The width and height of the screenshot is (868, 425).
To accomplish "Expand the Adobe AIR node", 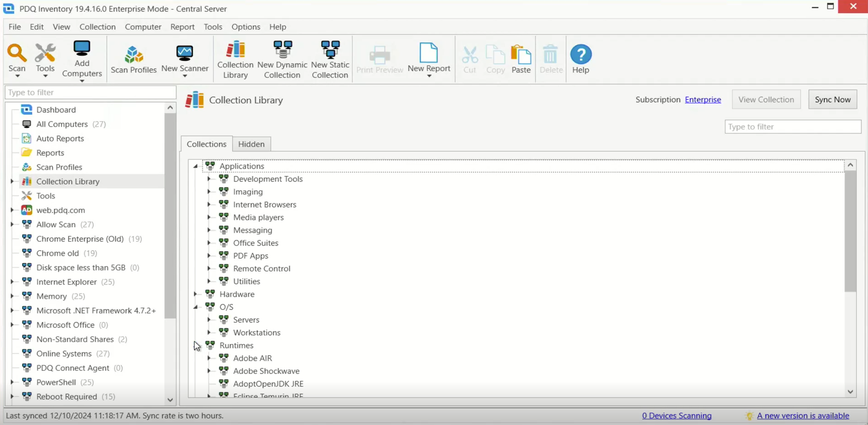I will pyautogui.click(x=209, y=358).
